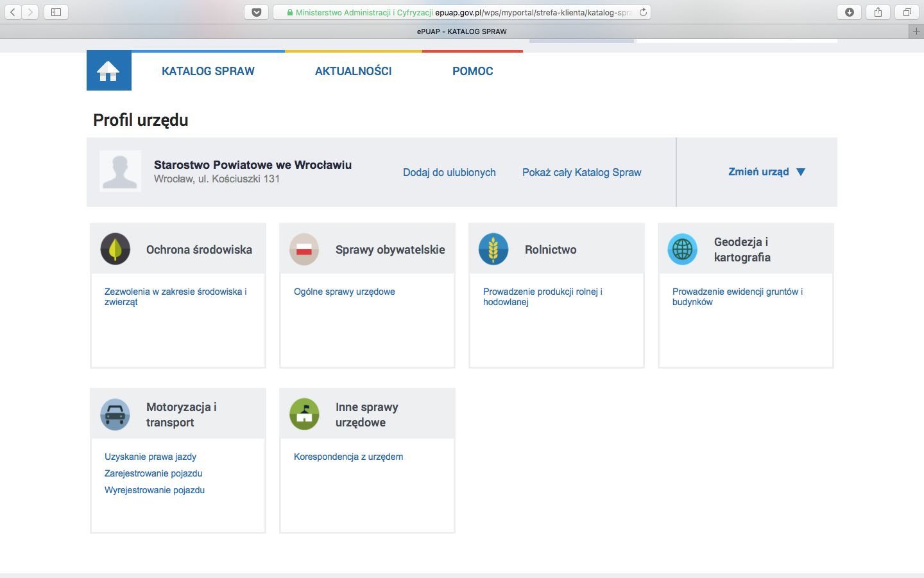Image resolution: width=924 pixels, height=578 pixels.
Task: Click the address Wrocław, ul. Kościuszki 131
Action: tap(217, 179)
